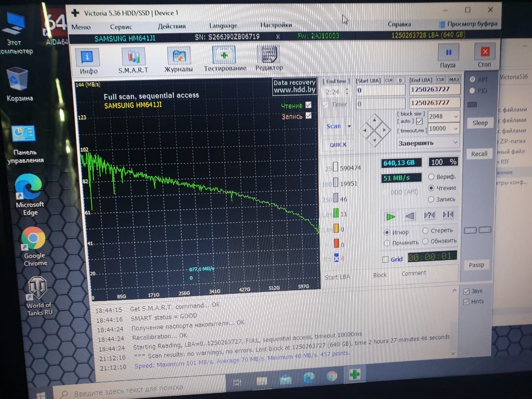The image size is (532, 399).
Task: Open the Корзина recycle bin icon
Action: pos(19,84)
